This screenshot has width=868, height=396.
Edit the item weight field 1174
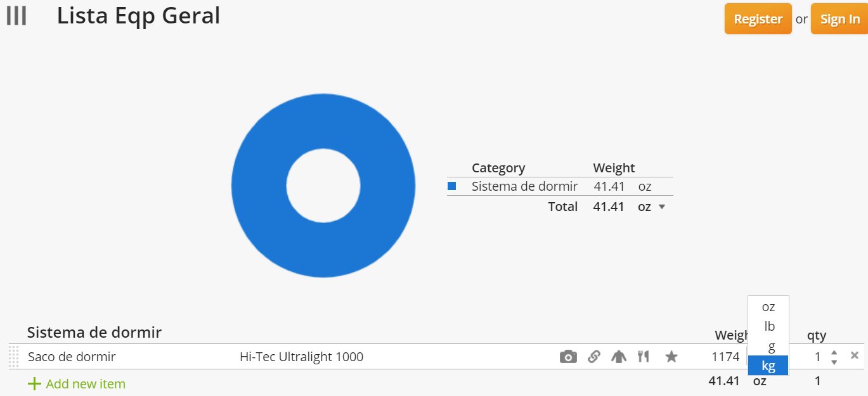[725, 357]
